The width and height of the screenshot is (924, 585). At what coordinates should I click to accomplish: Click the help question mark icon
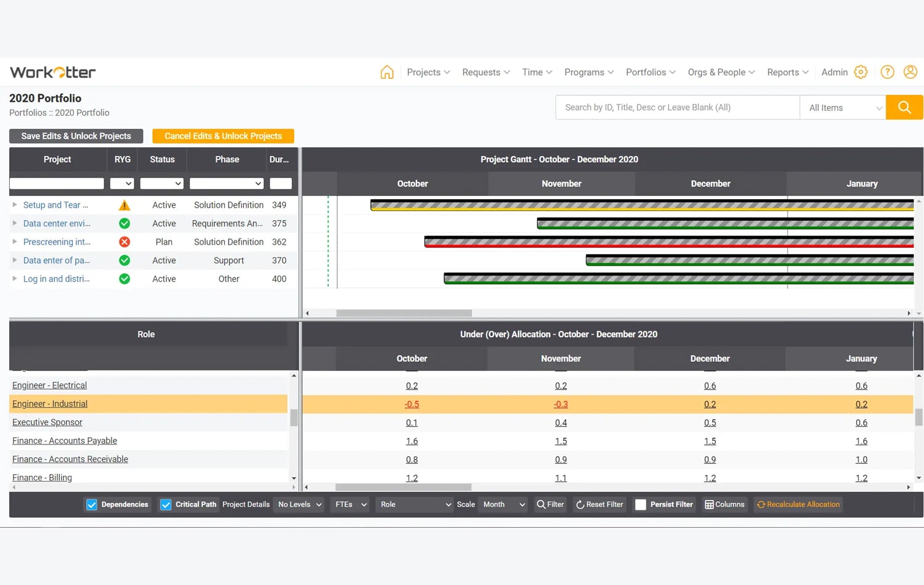(887, 72)
